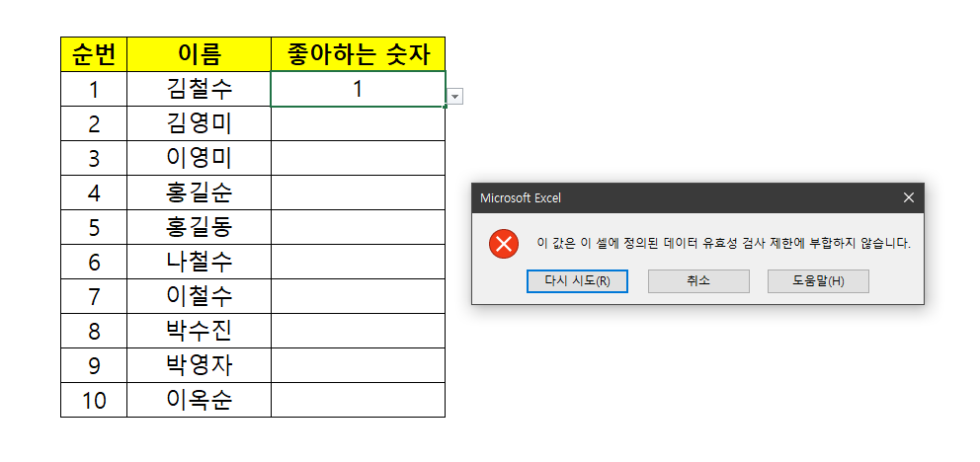Select the row number cell 10
The width and height of the screenshot is (980, 462).
click(x=94, y=400)
